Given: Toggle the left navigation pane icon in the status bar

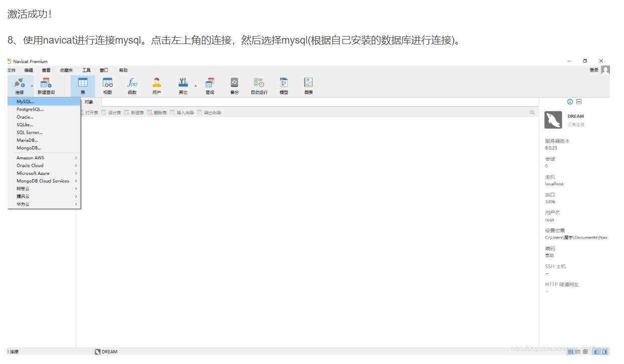Looking at the screenshot, I should [x=596, y=351].
